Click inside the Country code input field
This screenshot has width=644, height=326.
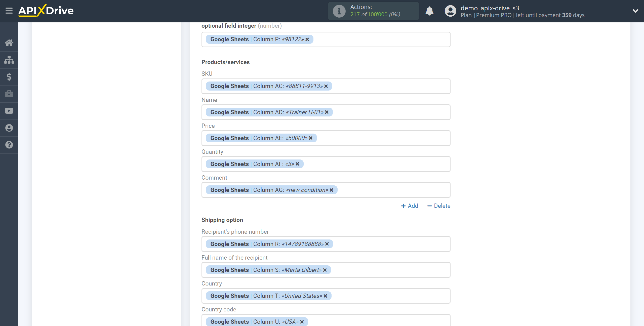(326, 320)
